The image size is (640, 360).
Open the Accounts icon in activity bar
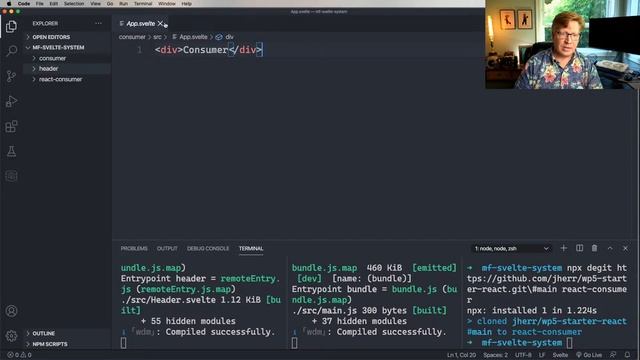(11, 311)
